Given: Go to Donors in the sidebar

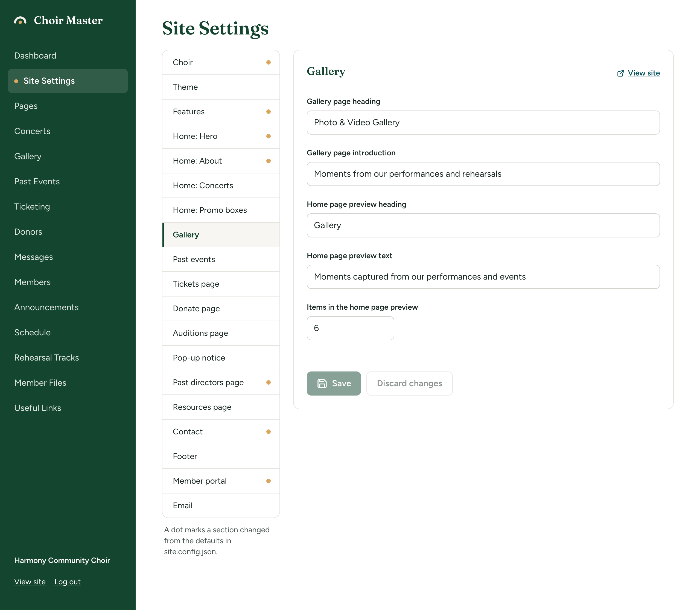Looking at the screenshot, I should click(68, 232).
